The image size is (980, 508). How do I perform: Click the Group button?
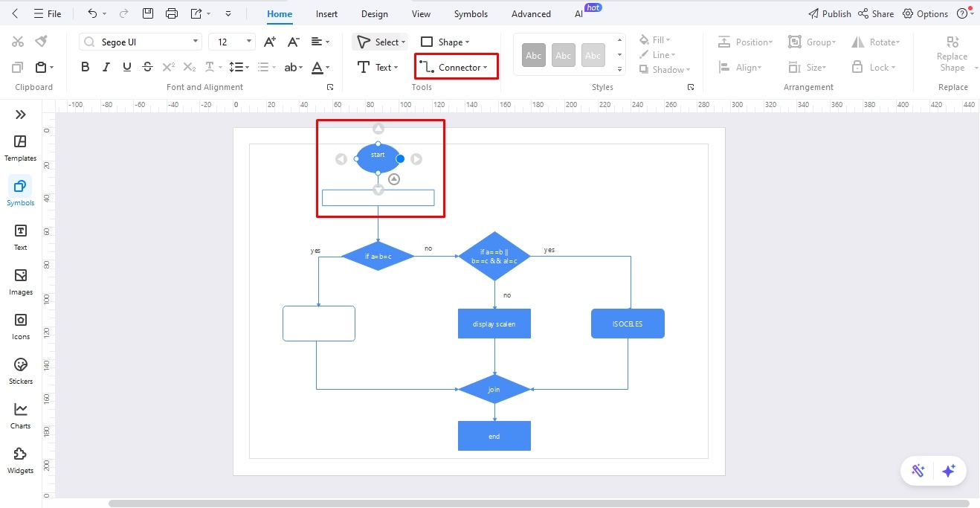pos(813,42)
